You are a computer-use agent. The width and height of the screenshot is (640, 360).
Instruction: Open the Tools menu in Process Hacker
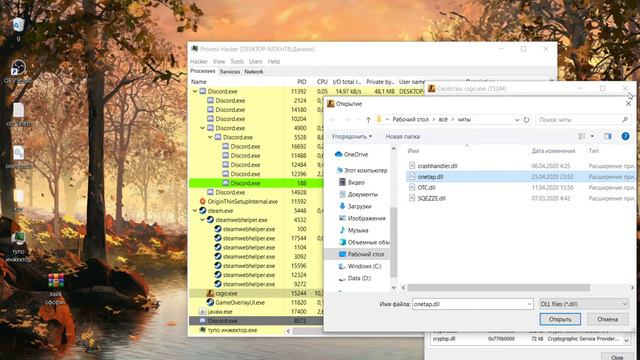click(237, 62)
